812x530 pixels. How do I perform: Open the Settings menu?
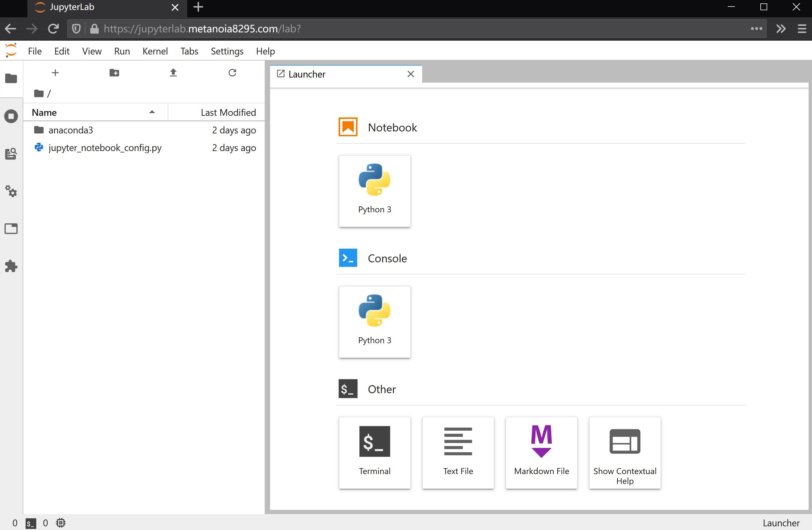pos(227,51)
